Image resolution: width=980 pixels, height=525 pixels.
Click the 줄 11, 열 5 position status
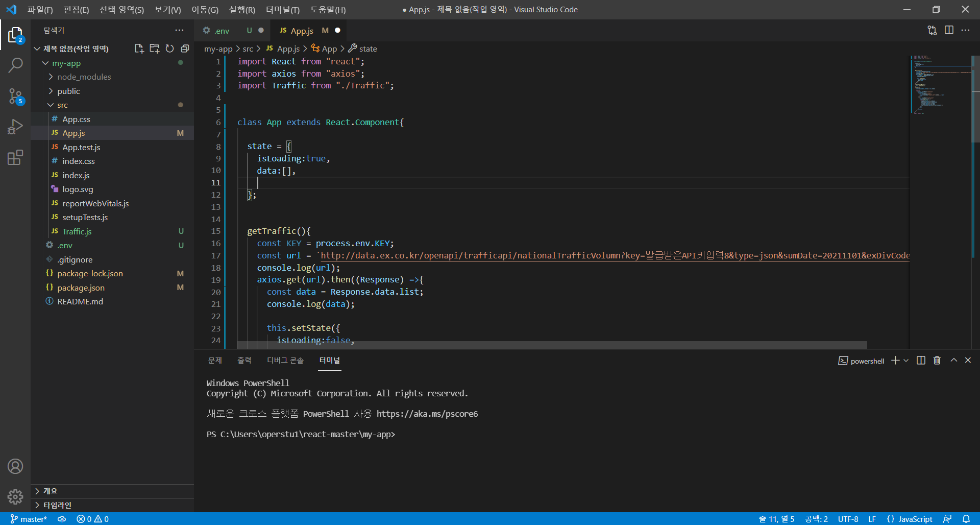click(776, 519)
